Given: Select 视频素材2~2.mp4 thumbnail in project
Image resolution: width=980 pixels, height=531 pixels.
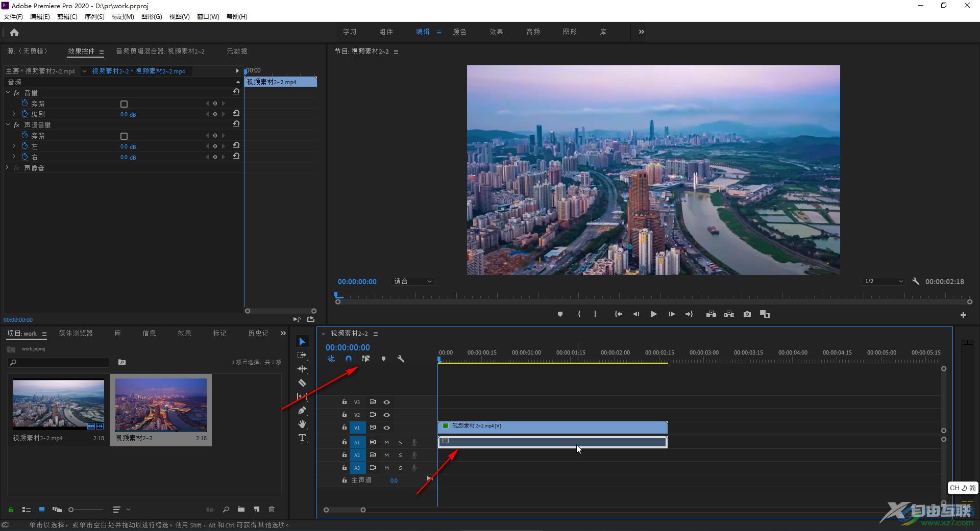Looking at the screenshot, I should click(x=58, y=403).
